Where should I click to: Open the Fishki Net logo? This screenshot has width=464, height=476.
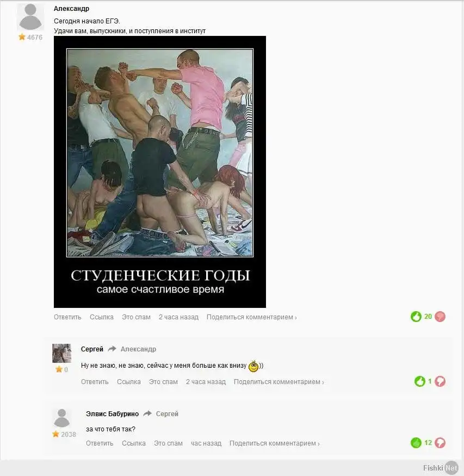click(440, 468)
